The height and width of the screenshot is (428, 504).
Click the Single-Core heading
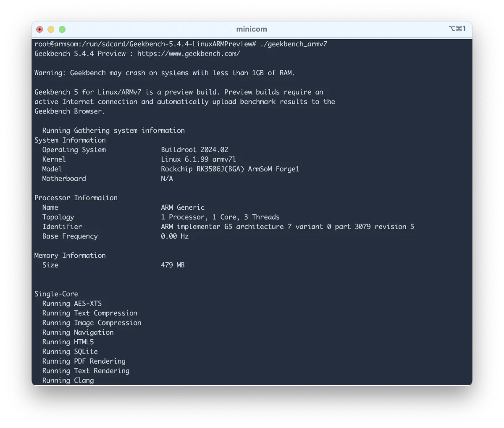(56, 294)
